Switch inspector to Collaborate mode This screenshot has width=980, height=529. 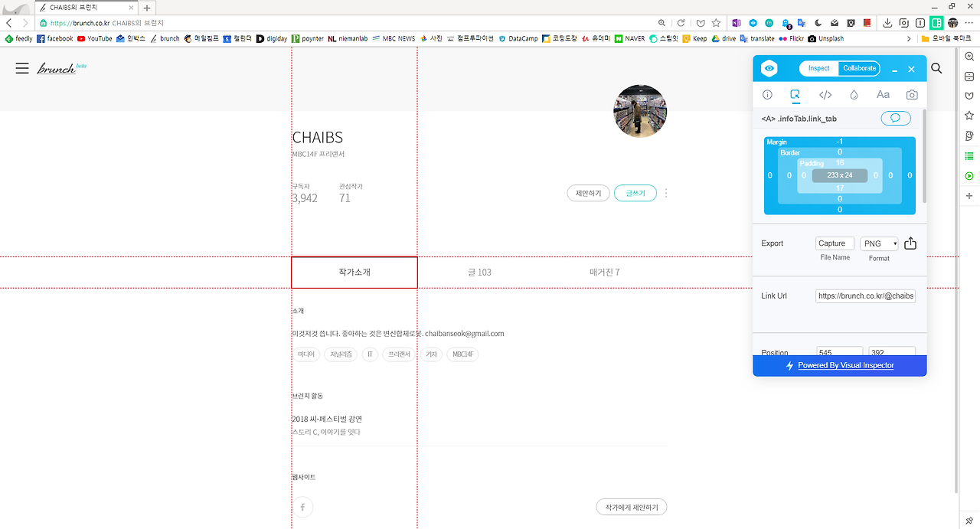pyautogui.click(x=860, y=68)
